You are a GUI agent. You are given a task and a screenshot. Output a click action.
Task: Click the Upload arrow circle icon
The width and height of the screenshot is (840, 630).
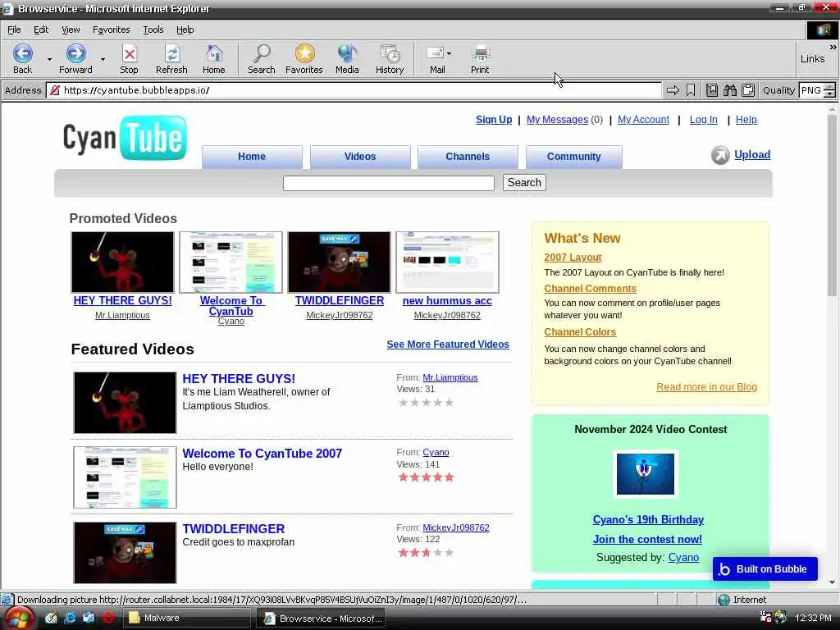coord(720,155)
